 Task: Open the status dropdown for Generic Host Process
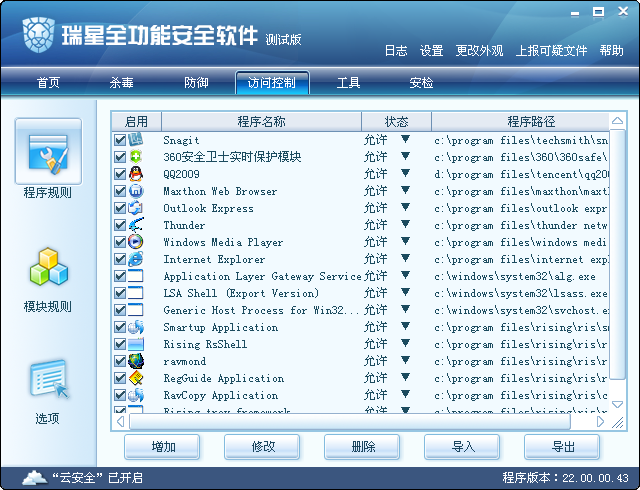[405, 309]
